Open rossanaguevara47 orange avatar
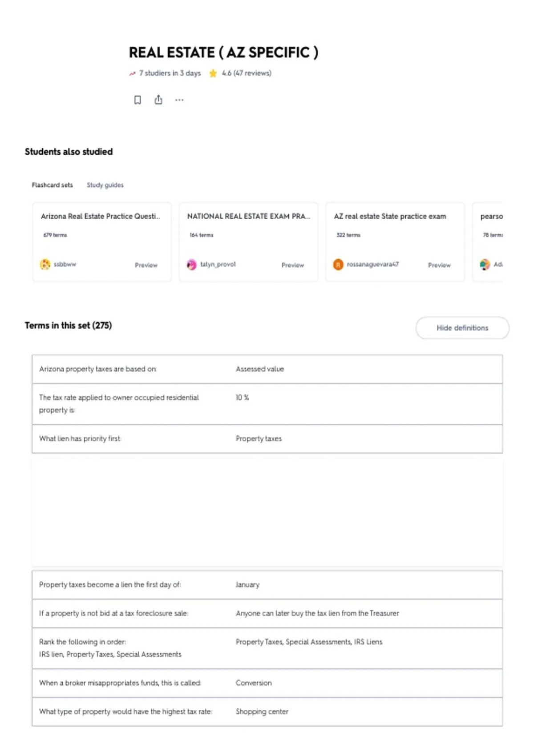 (338, 265)
